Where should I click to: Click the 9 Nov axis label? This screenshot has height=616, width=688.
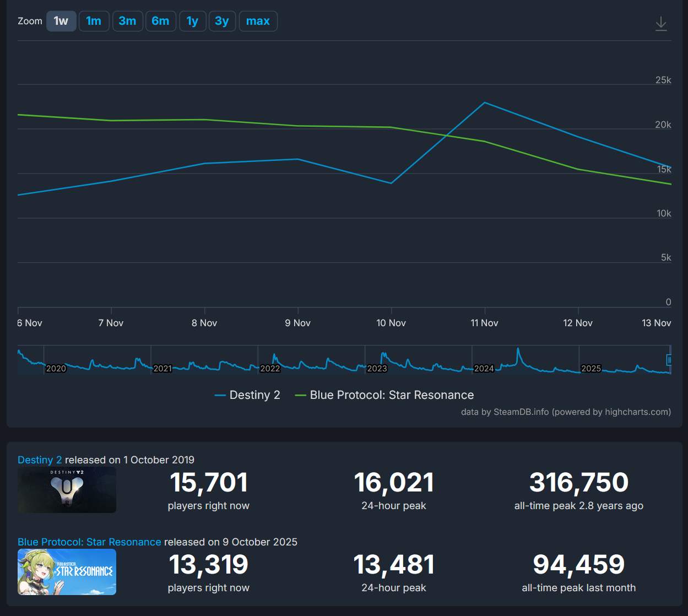(x=298, y=323)
